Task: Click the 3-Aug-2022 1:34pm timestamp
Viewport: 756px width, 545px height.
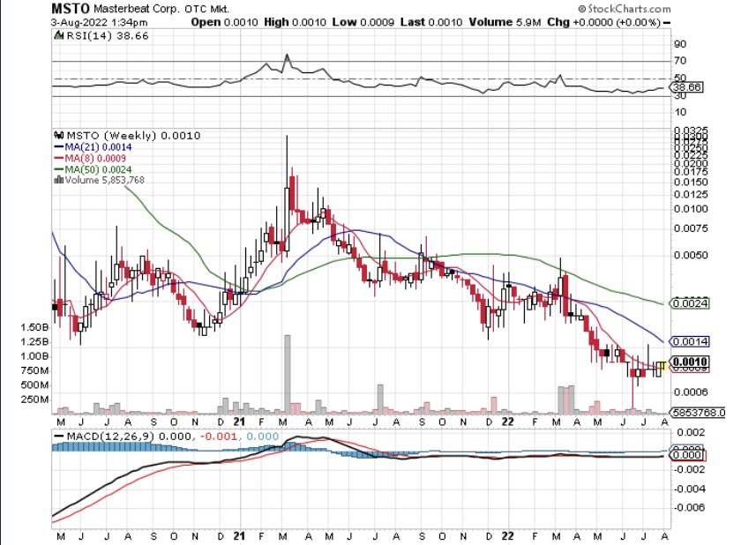Action: point(100,22)
